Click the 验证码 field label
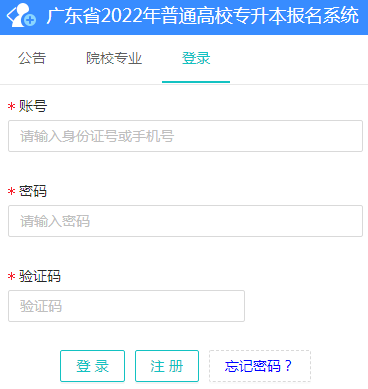The width and height of the screenshot is (368, 389). pos(40,276)
